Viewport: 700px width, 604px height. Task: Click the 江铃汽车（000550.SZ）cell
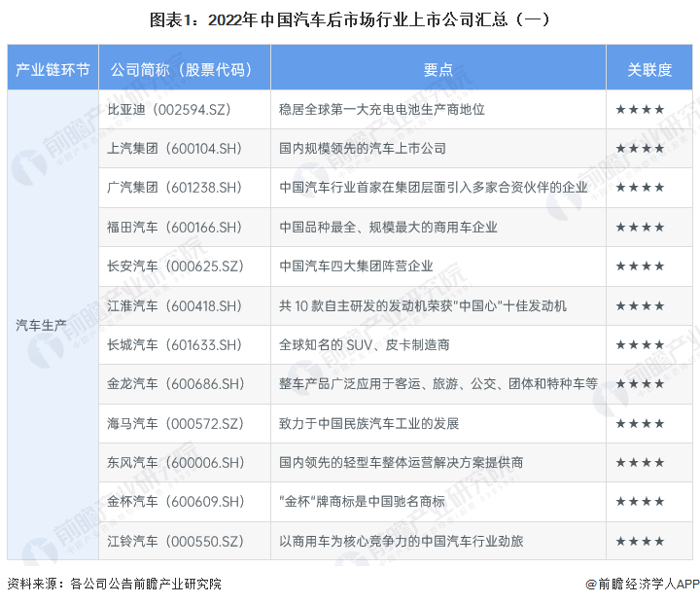[185, 541]
